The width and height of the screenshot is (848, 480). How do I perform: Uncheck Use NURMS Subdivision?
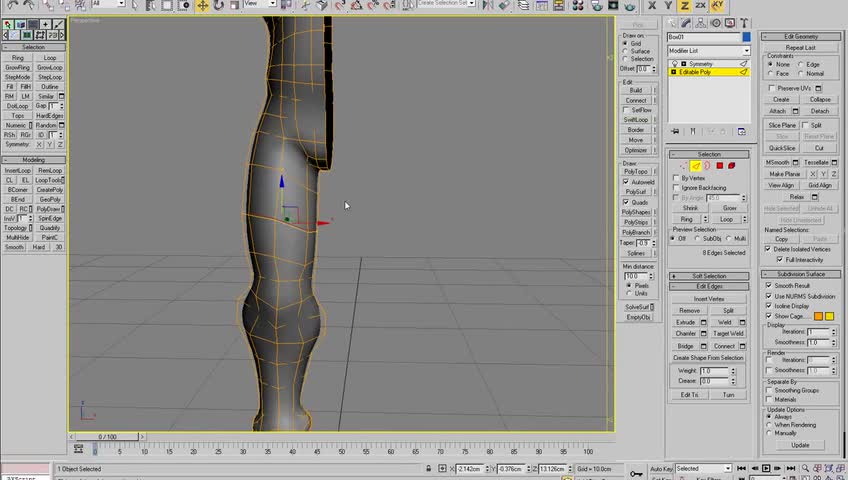tap(769, 296)
